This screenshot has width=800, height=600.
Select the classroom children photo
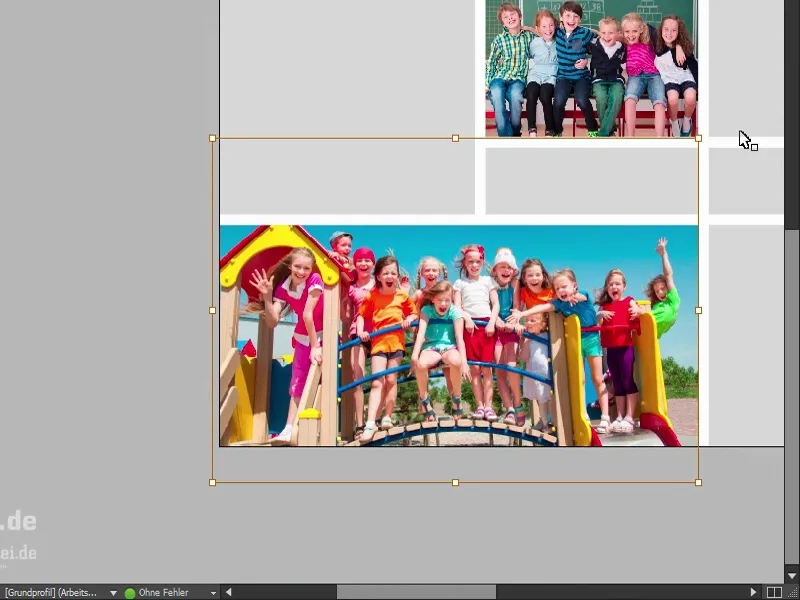(x=591, y=68)
